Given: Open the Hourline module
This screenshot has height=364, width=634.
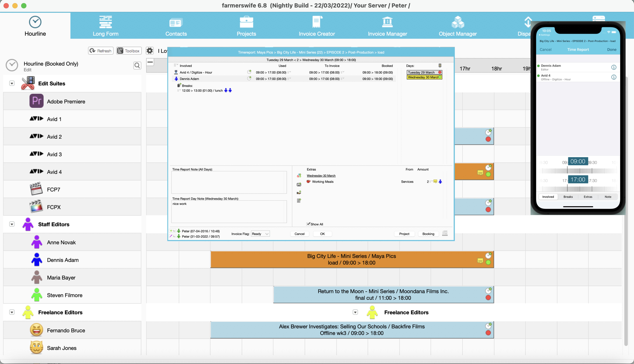Looking at the screenshot, I should (x=35, y=26).
